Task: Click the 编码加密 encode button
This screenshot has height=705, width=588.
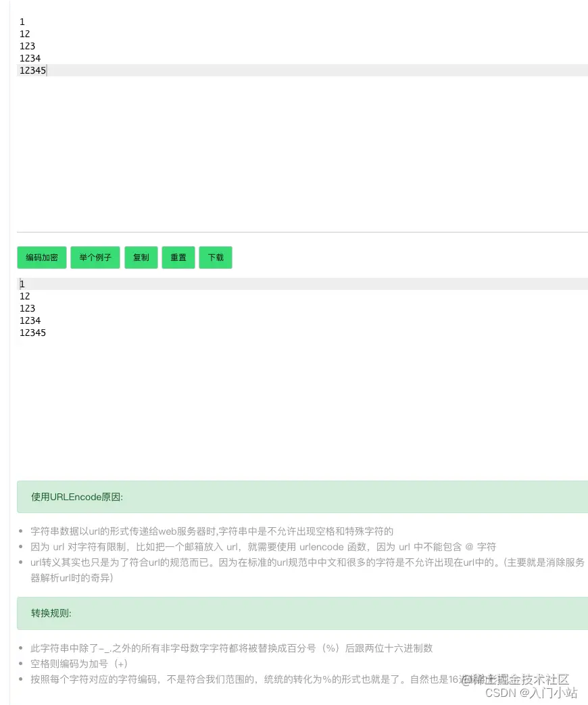Action: [x=41, y=258]
